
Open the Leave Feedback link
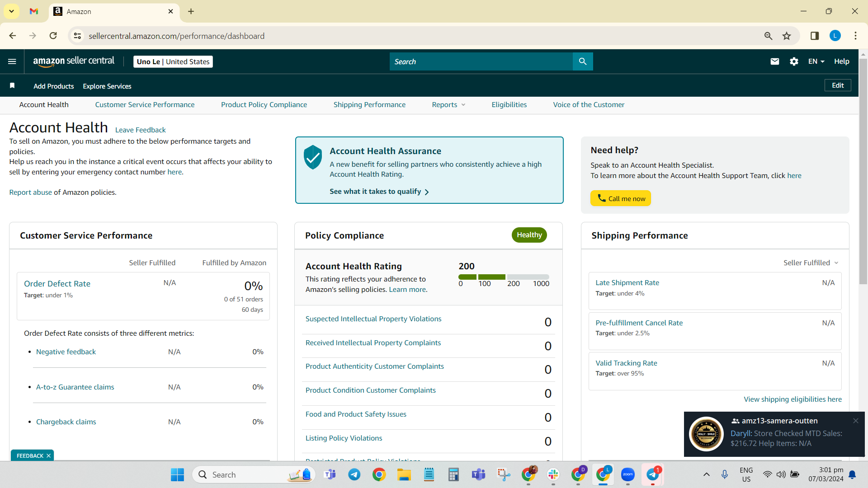coord(141,130)
